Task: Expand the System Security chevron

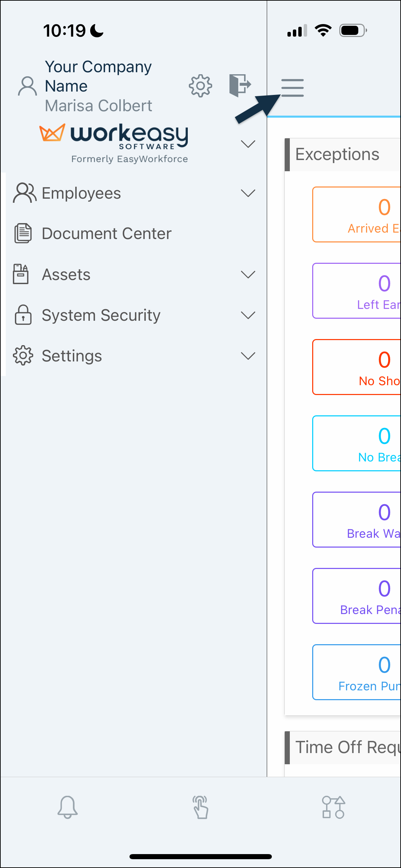Action: [248, 315]
